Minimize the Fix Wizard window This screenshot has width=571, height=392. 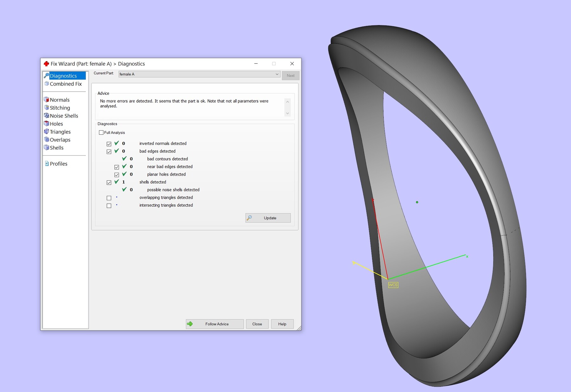pyautogui.click(x=256, y=64)
